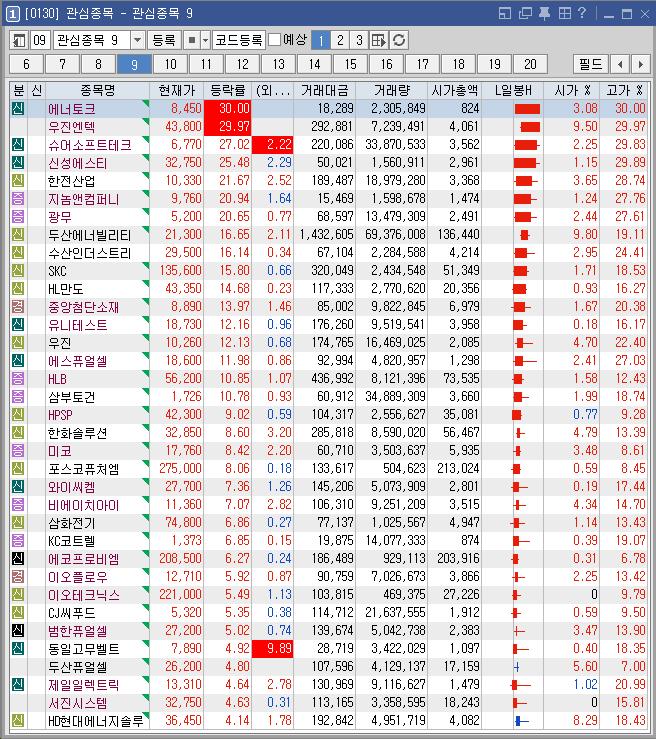Click the candle bar icon for 두산퓨얼셀

(517, 666)
